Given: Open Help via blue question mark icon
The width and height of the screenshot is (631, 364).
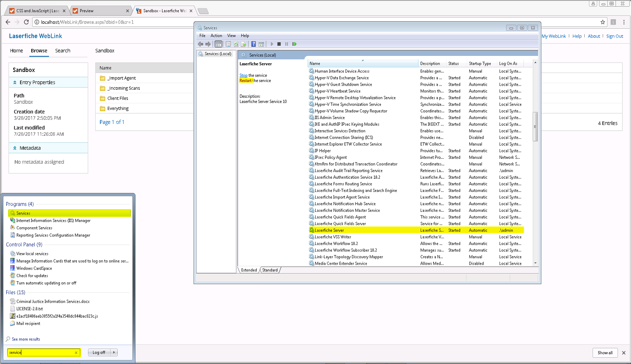Looking at the screenshot, I should (253, 44).
